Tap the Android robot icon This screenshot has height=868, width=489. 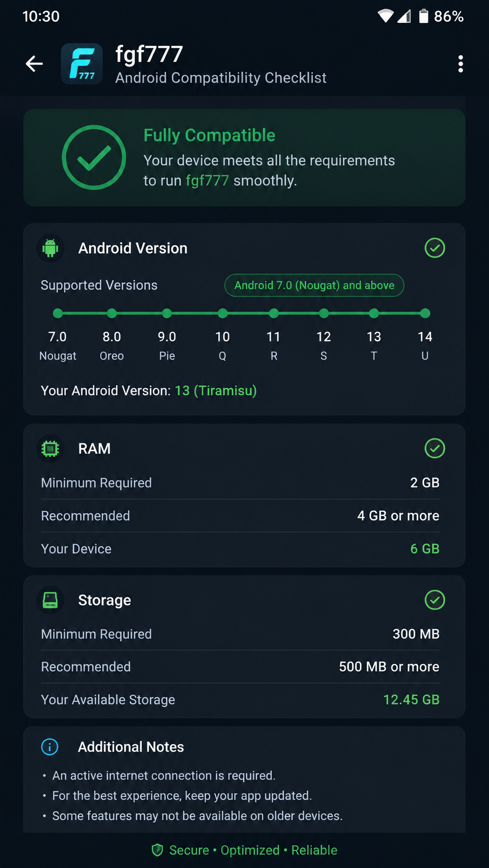[x=50, y=248]
